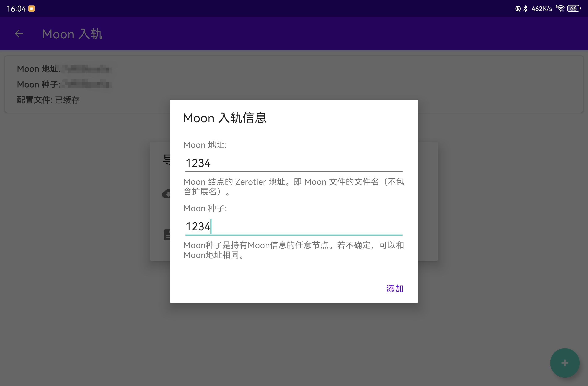
Task: Confirm with the 添加 button
Action: [x=395, y=288]
